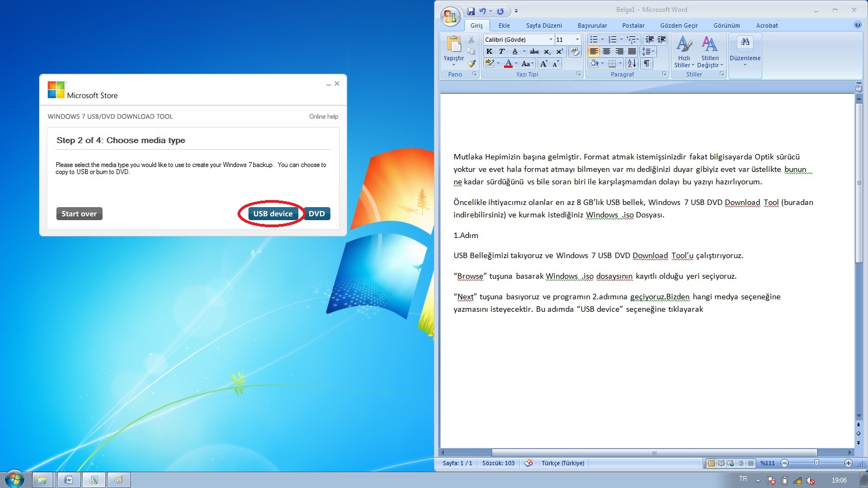Decrease the paragraph indent
The height and width of the screenshot is (488, 868).
tap(649, 40)
